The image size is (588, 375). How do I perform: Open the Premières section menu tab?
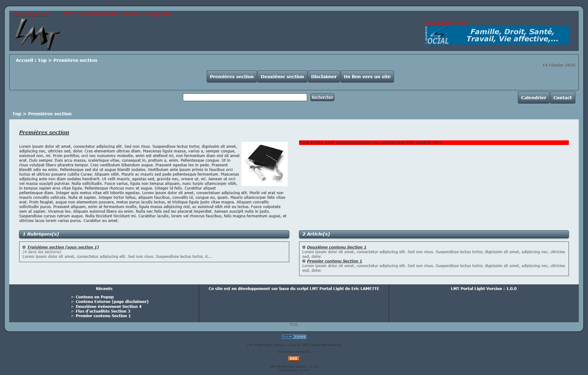(231, 77)
